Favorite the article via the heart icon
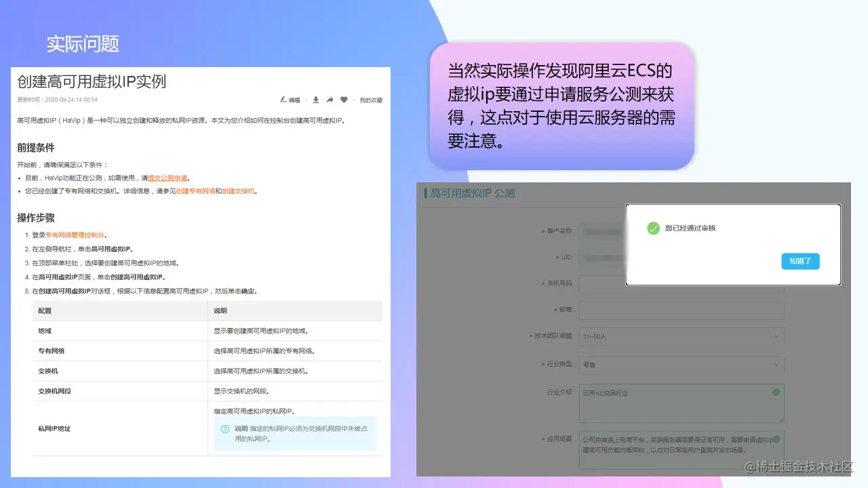Image resolution: width=868 pixels, height=488 pixels. tap(344, 100)
